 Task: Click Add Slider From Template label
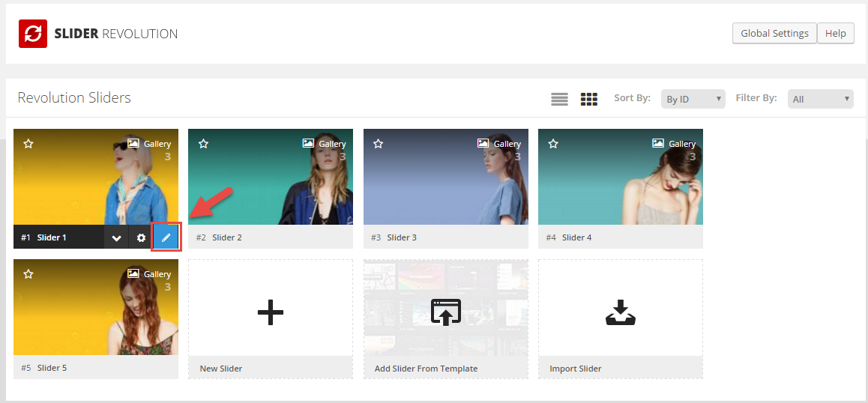tap(427, 369)
